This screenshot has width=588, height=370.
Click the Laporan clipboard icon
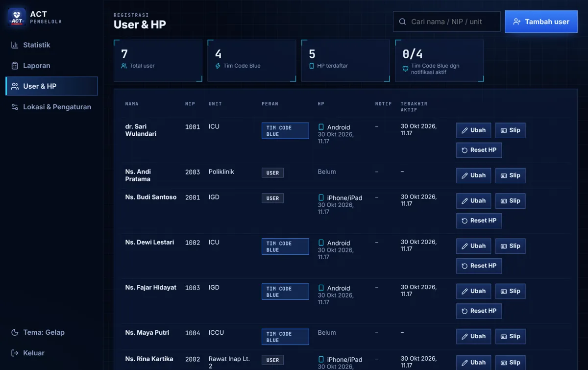coord(15,66)
